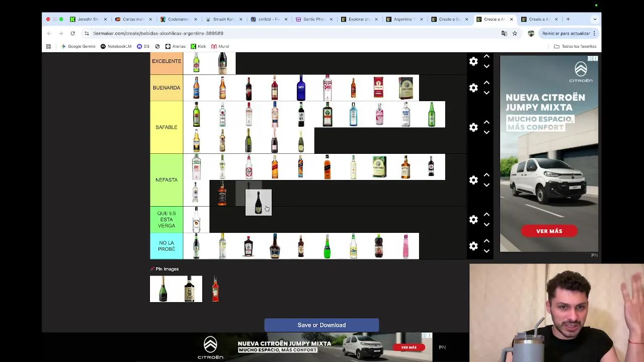The height and width of the screenshot is (362, 644).
Task: Go back to the previous page
Action: click(x=49, y=33)
